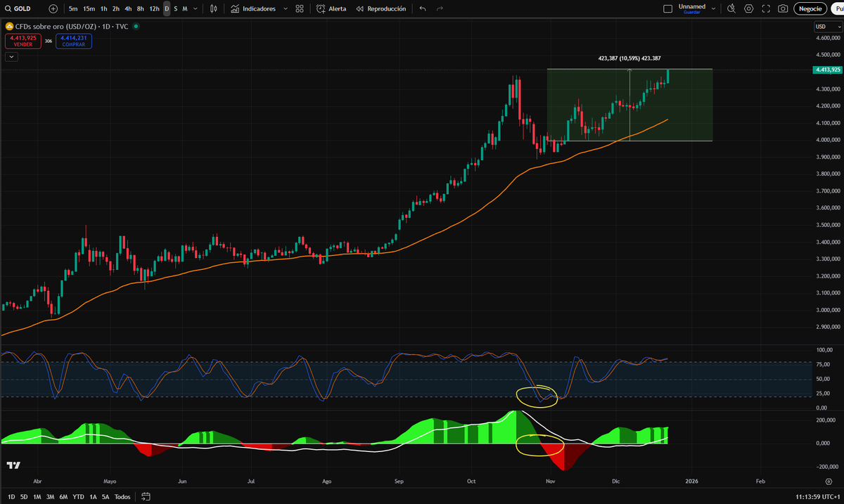
Task: Create an Alerta alert
Action: pyautogui.click(x=331, y=8)
